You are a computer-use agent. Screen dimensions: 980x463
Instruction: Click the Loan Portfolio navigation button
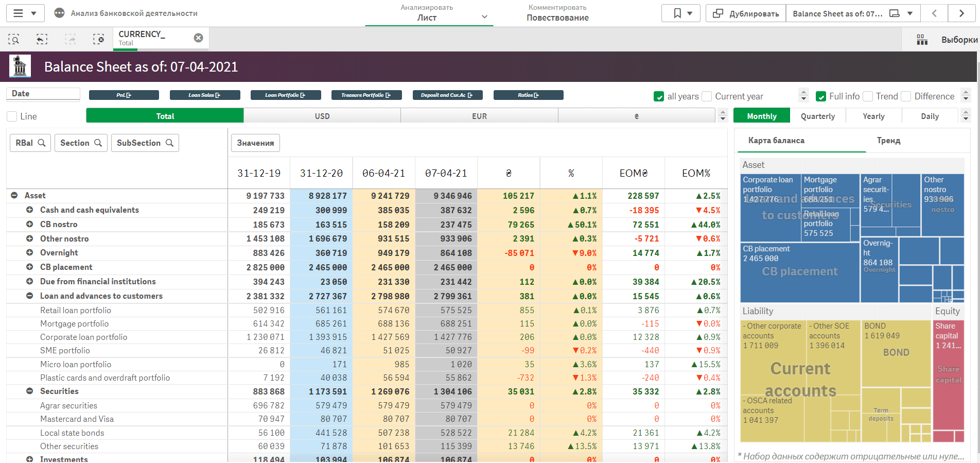(x=285, y=95)
